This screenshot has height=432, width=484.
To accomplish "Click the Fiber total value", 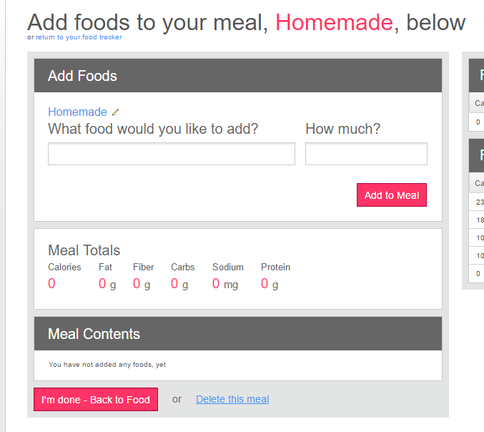I will pos(141,284).
